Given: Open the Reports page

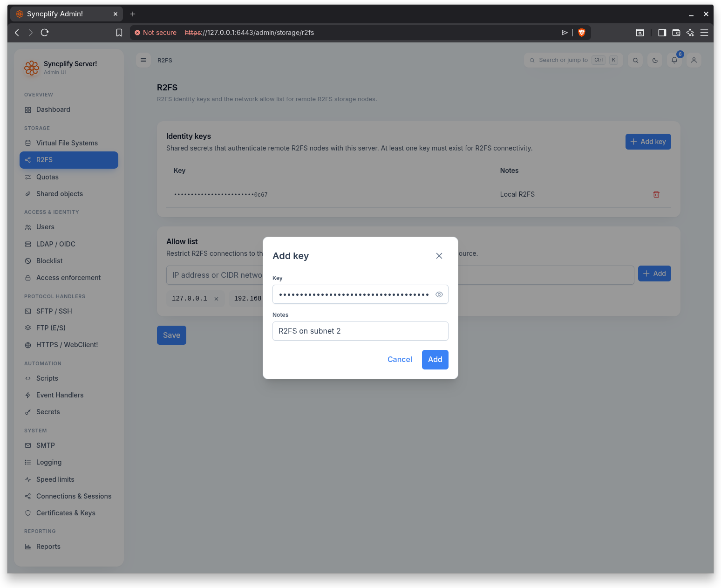Looking at the screenshot, I should [x=69, y=547].
